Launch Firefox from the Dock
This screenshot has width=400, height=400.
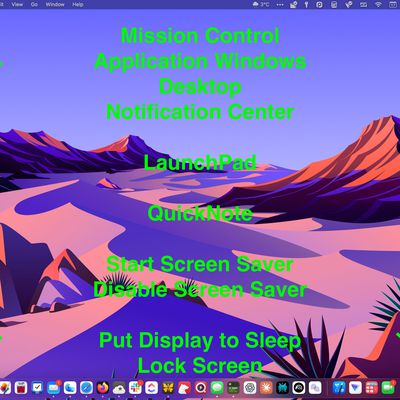[103, 388]
